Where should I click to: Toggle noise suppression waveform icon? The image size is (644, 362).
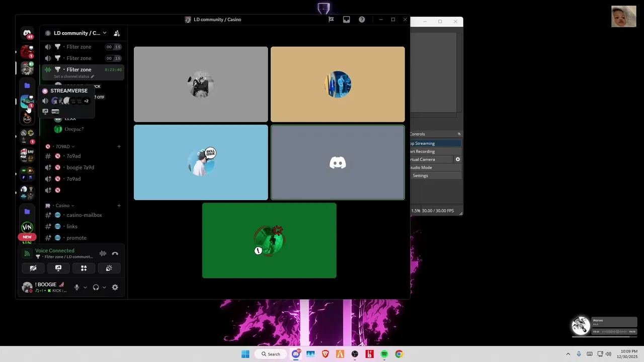103,254
